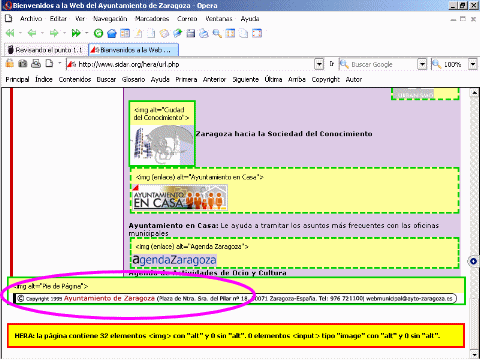Click Siguiente in the navigation bar
Image resolution: width=480 pixels, height=360 pixels.
(x=246, y=79)
